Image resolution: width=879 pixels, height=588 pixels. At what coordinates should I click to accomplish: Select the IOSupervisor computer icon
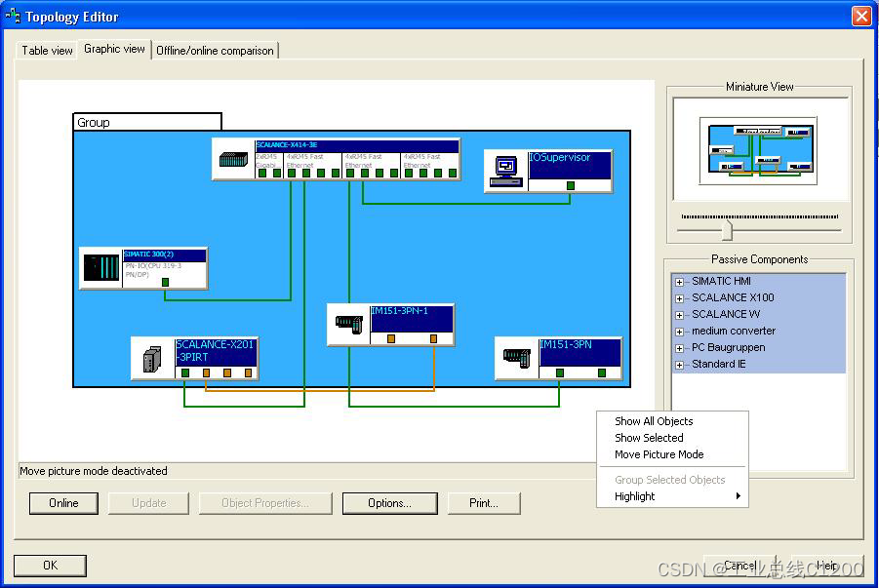click(505, 172)
